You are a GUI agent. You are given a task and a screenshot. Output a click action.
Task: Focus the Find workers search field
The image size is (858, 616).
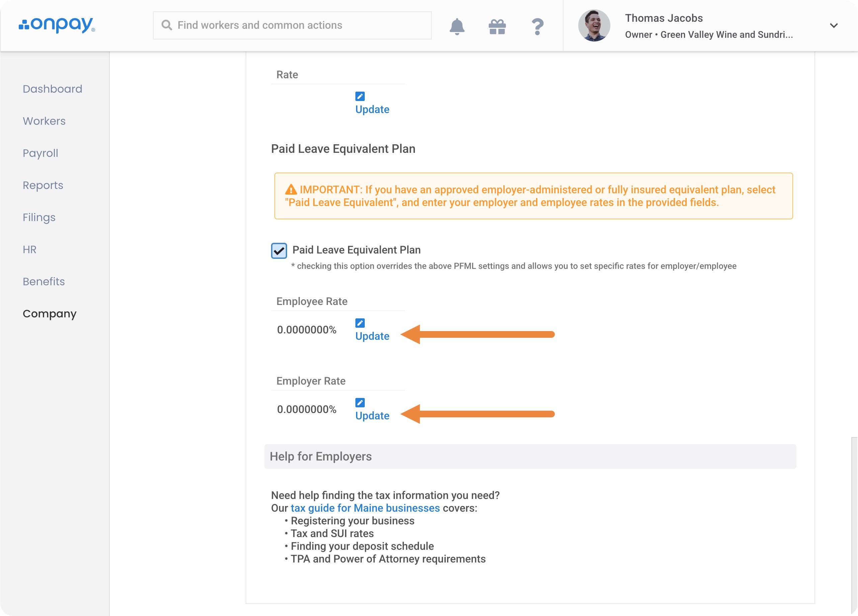[299, 25]
